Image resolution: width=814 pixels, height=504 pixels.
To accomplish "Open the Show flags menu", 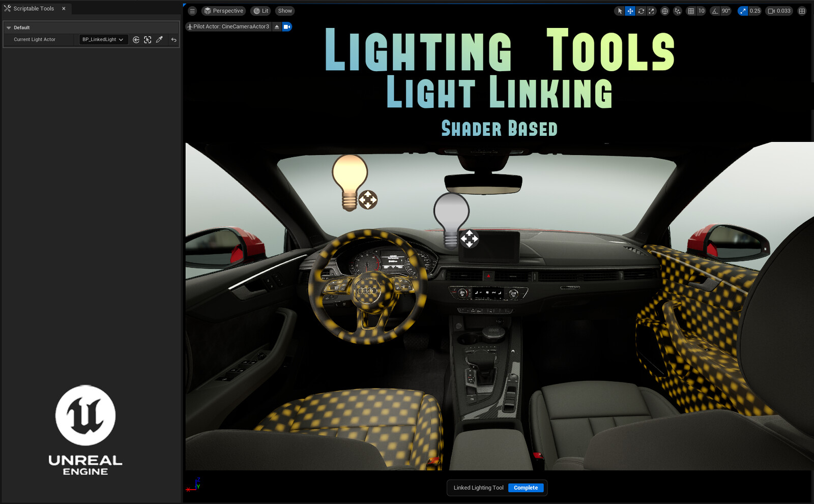I will [285, 11].
